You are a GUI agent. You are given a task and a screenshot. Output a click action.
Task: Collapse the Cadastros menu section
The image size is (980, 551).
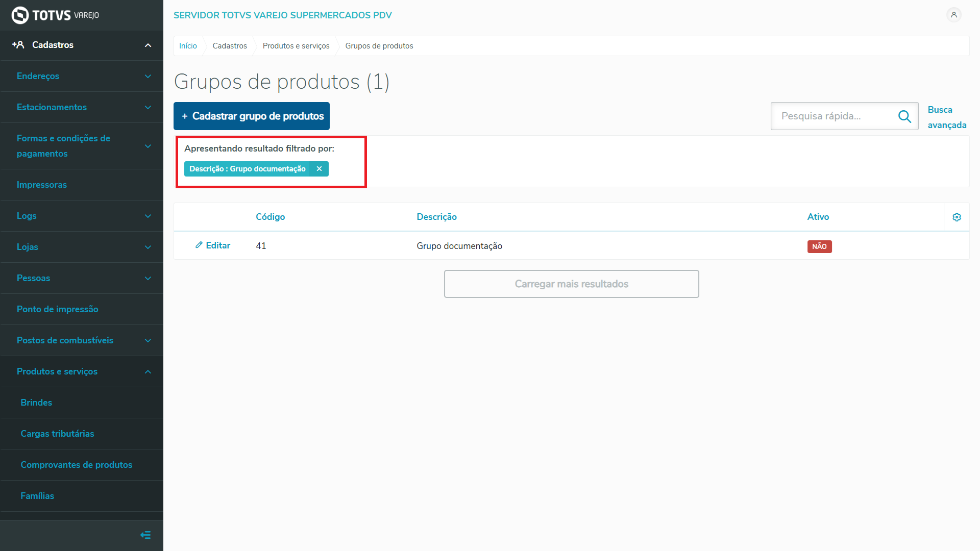click(148, 45)
